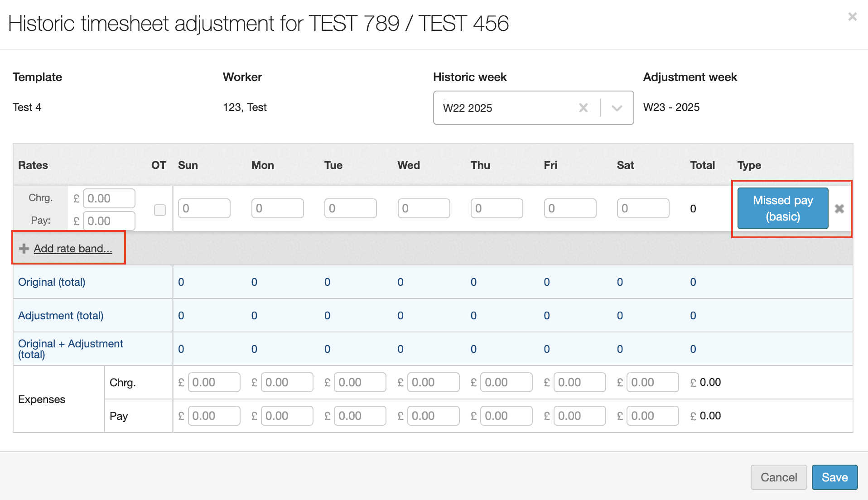Click the Add rate band link
This screenshot has width=868, height=500.
pos(73,249)
